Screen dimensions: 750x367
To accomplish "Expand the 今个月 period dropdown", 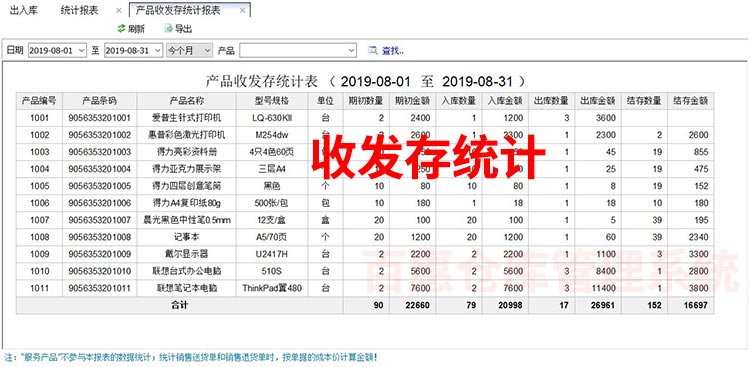I will [208, 50].
